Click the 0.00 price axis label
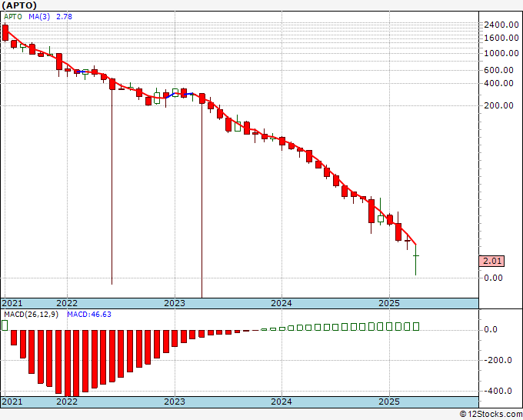 (493, 278)
